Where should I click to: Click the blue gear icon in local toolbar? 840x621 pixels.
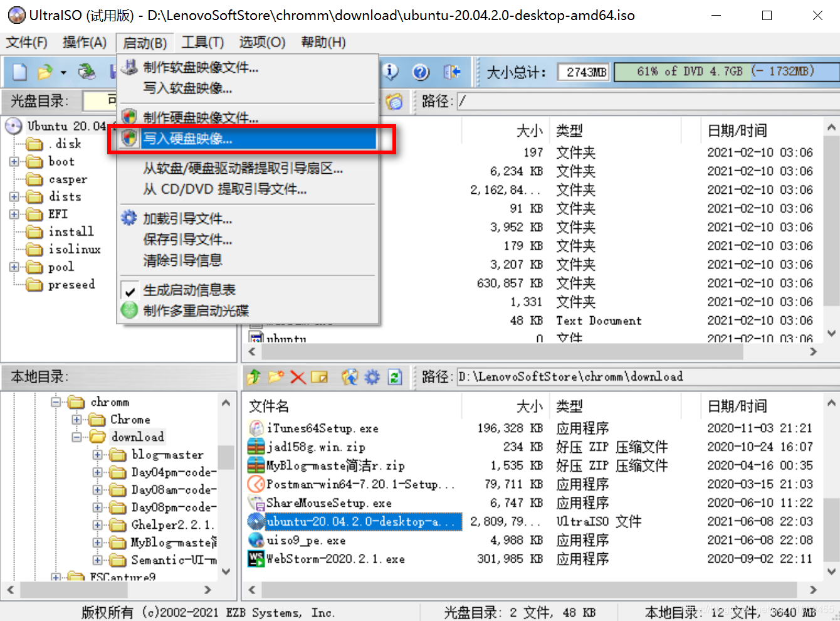[372, 377]
